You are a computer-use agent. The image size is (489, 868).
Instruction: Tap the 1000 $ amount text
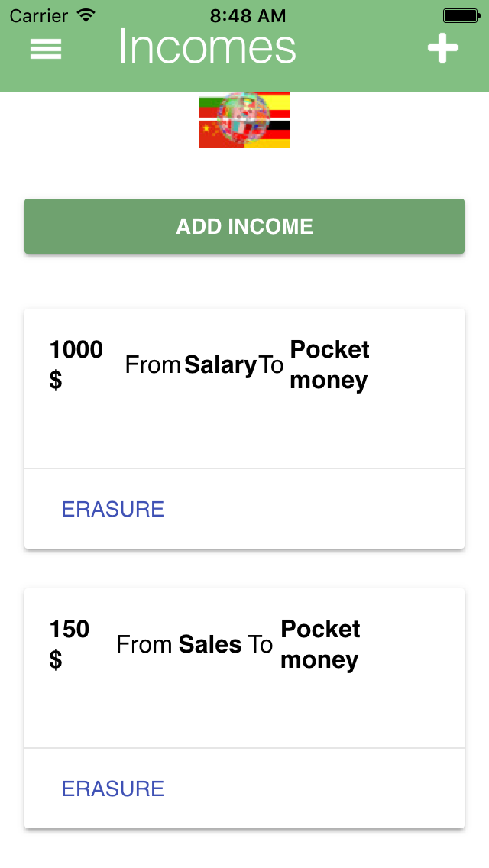[76, 364]
